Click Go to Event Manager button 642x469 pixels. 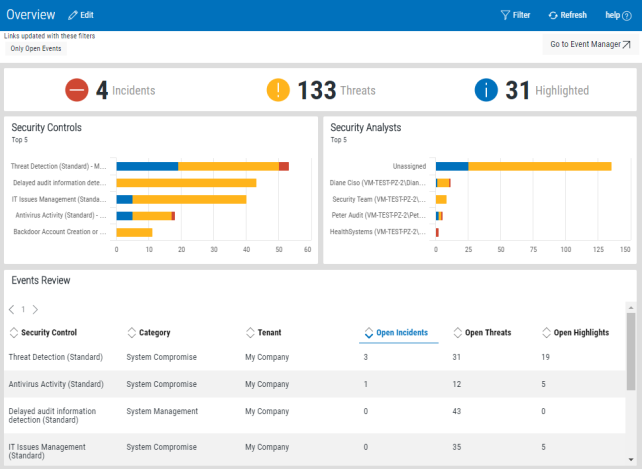(x=590, y=44)
